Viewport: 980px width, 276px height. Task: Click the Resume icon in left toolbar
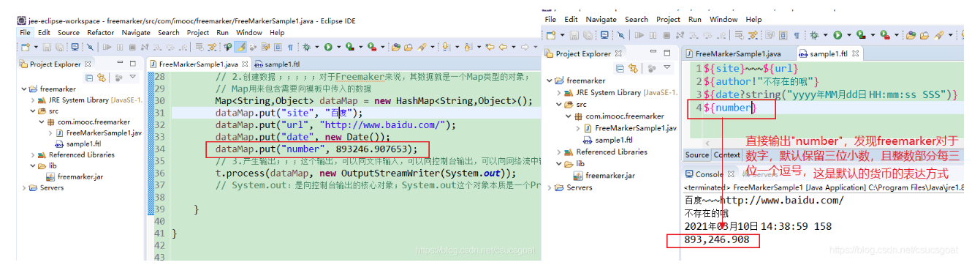107,47
